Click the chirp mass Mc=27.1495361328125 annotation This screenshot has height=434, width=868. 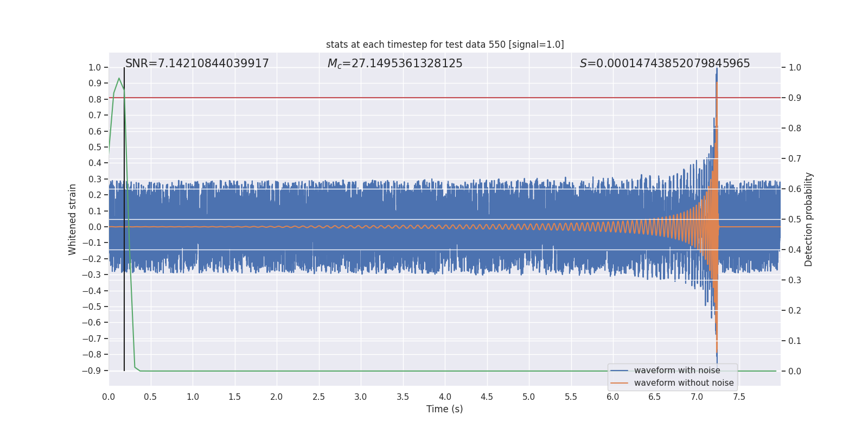coord(394,63)
